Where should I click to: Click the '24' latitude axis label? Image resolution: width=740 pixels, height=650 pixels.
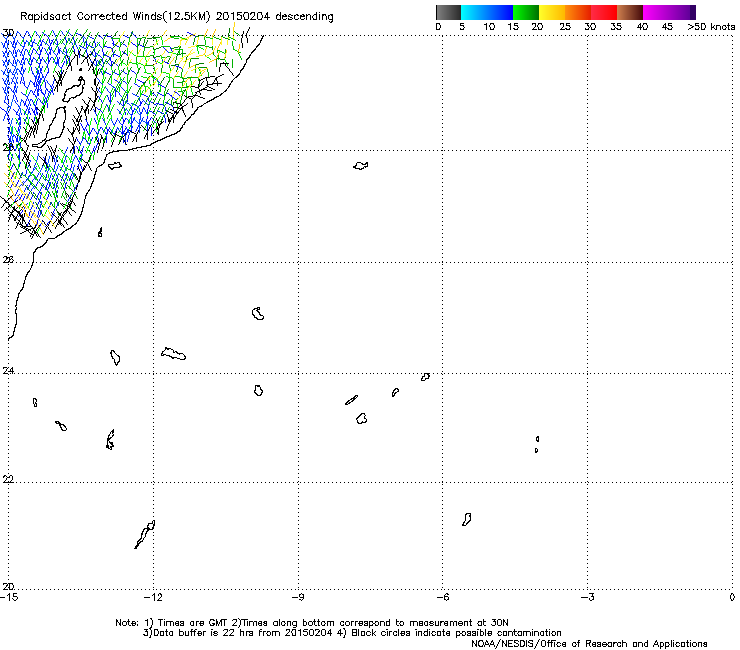(x=8, y=371)
